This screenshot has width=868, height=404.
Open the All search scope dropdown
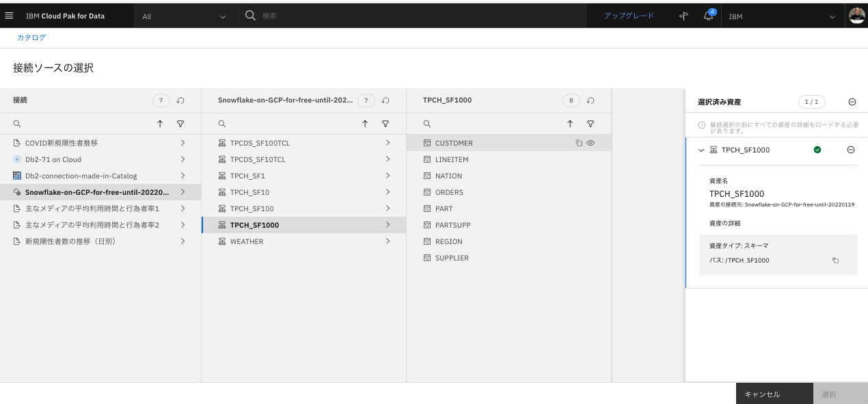(x=185, y=16)
